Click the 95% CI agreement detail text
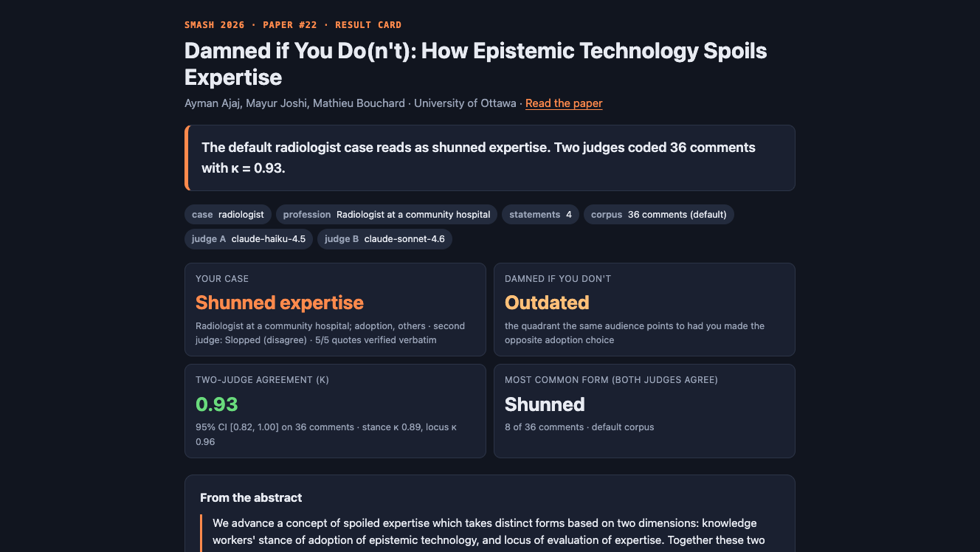This screenshot has height=552, width=980. pyautogui.click(x=326, y=434)
